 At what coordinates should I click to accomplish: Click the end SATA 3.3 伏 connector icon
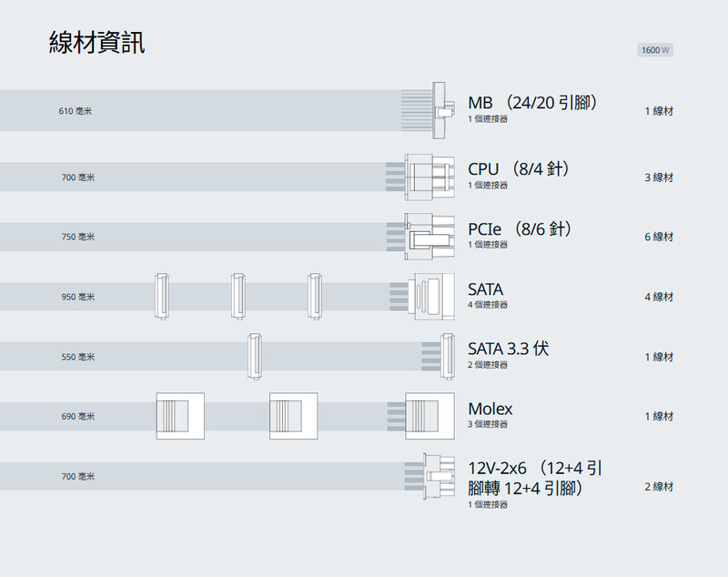447,356
